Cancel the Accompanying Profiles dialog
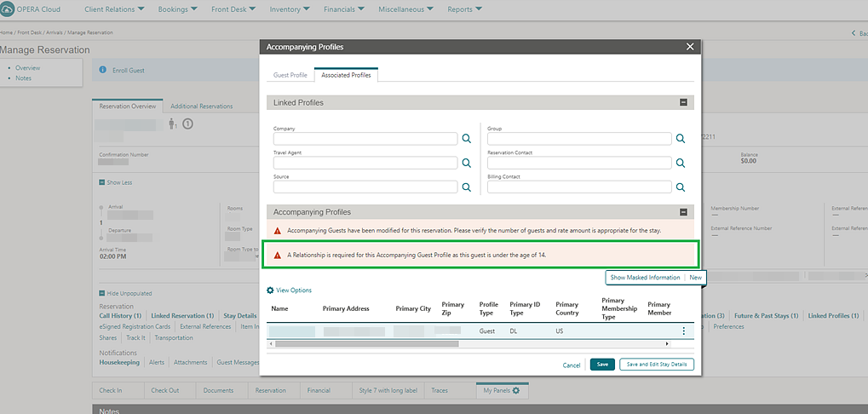The image size is (868, 414). tap(572, 365)
